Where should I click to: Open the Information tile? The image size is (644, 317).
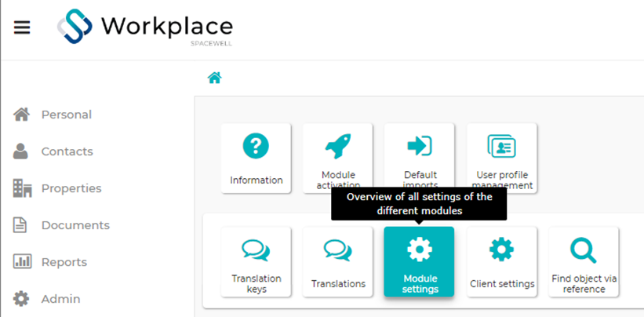point(256,158)
